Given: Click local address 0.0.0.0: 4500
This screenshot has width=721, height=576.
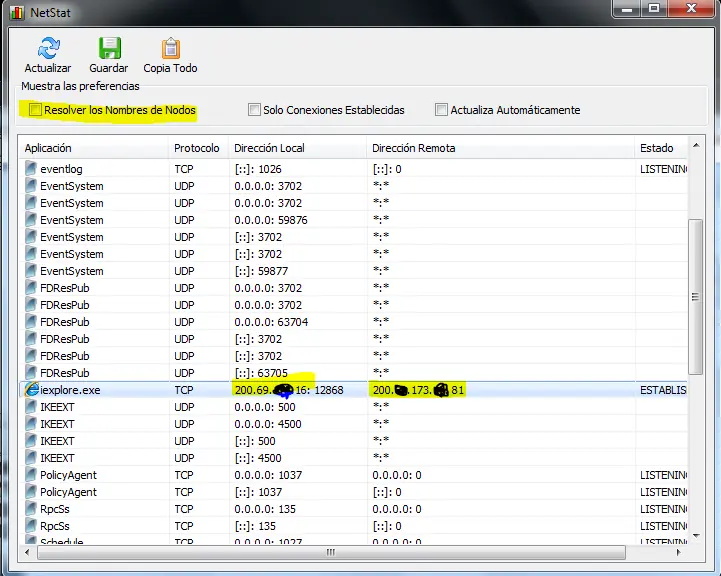Looking at the screenshot, I should pyautogui.click(x=268, y=424).
